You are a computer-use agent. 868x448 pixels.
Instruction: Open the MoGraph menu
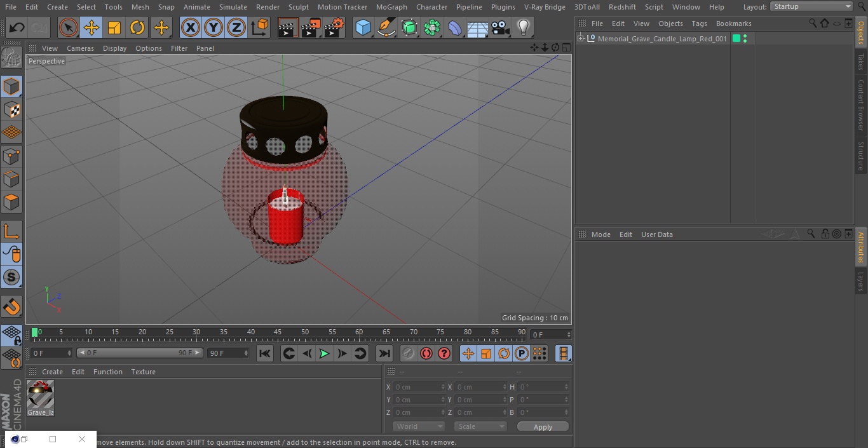(x=391, y=7)
